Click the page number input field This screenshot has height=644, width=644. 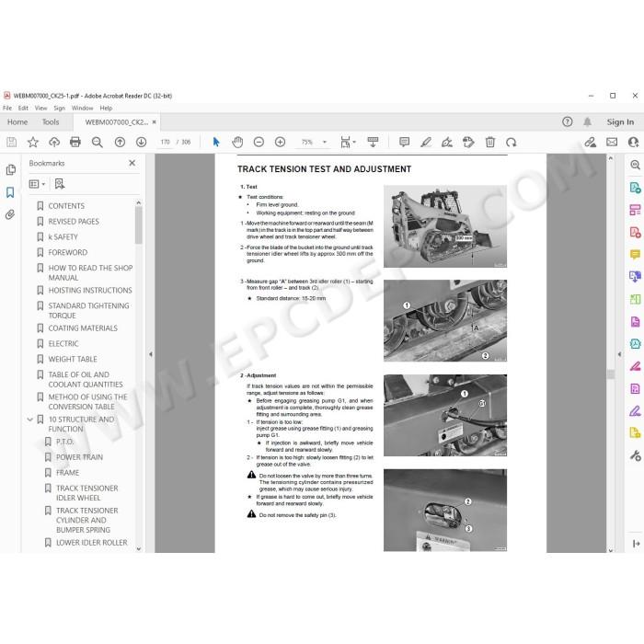(x=165, y=142)
